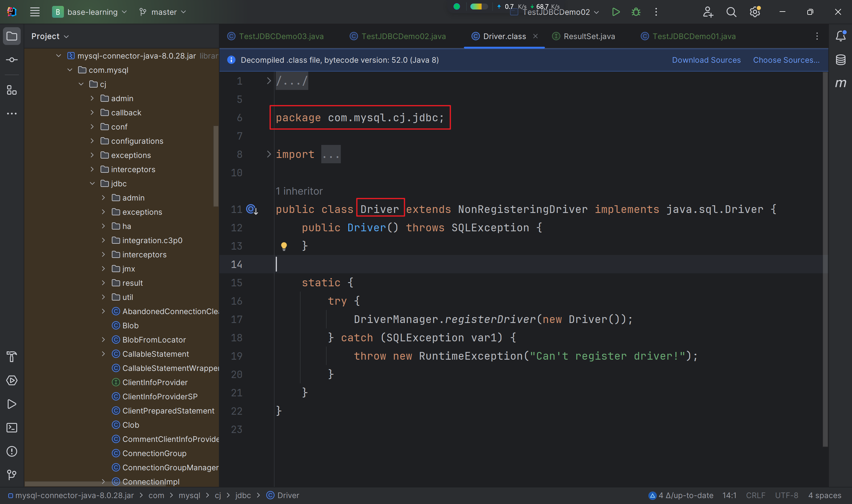This screenshot has height=504, width=852.
Task: Click the info icon in decompiled banner
Action: click(x=231, y=60)
